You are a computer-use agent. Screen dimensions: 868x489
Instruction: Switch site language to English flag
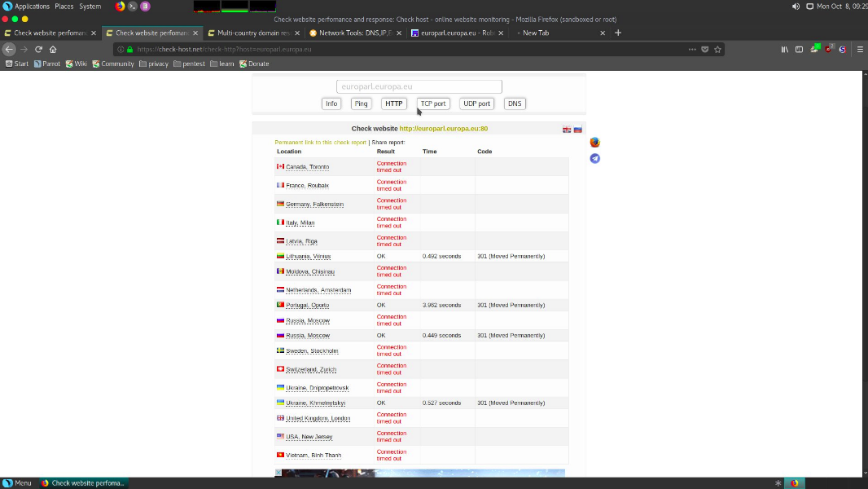coord(567,129)
